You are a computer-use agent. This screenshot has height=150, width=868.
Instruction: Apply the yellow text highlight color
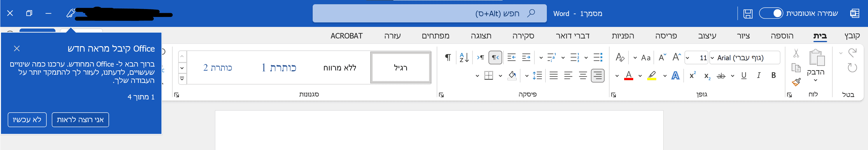pos(652,76)
